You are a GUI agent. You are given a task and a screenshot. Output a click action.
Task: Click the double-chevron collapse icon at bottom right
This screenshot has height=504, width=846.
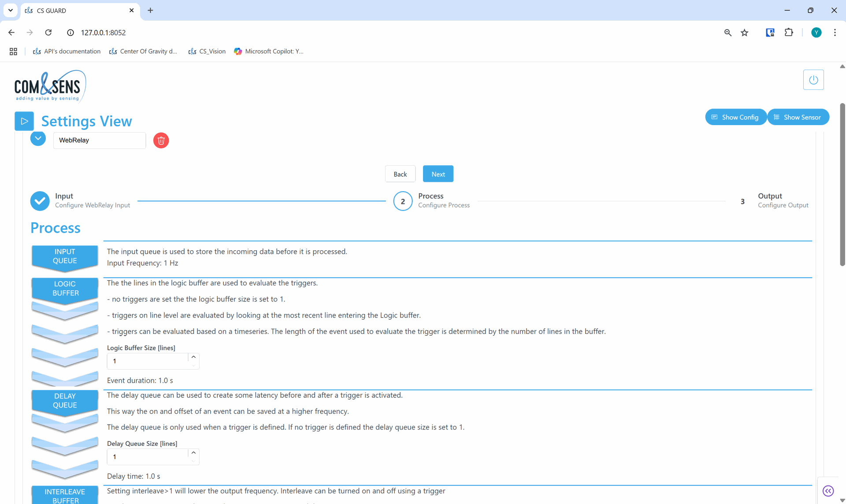[828, 491]
